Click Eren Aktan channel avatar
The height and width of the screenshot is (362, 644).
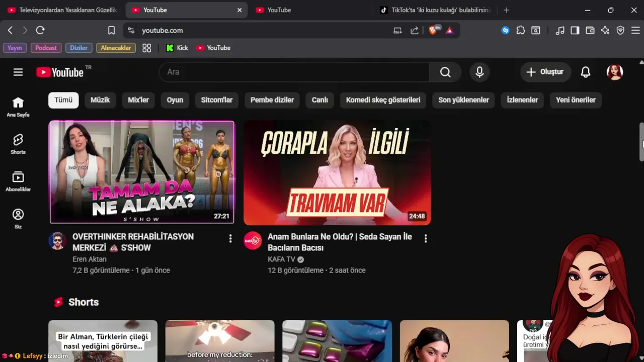tap(57, 241)
